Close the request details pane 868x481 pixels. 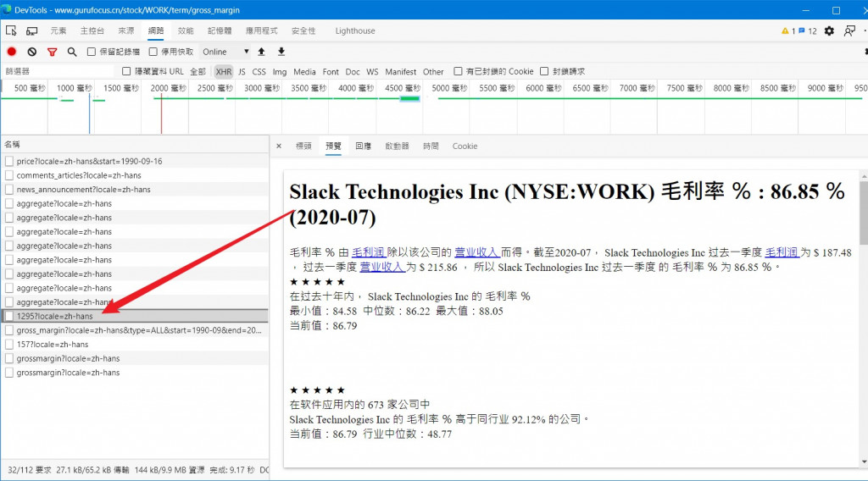[x=279, y=146]
